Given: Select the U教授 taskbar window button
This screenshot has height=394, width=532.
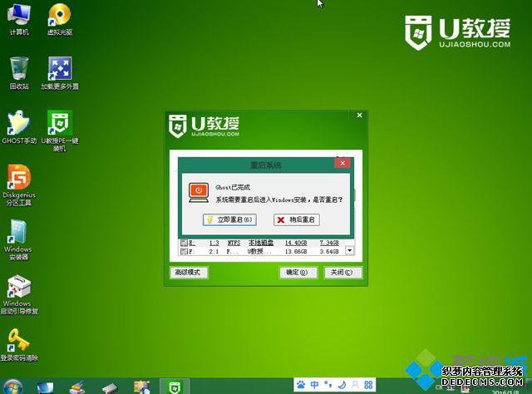Looking at the screenshot, I should point(175,387).
